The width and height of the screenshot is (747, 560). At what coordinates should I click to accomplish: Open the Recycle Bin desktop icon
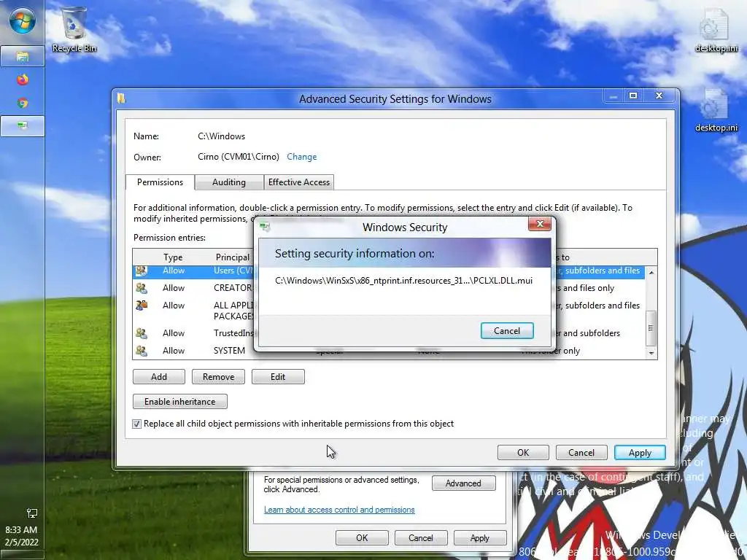pyautogui.click(x=74, y=29)
